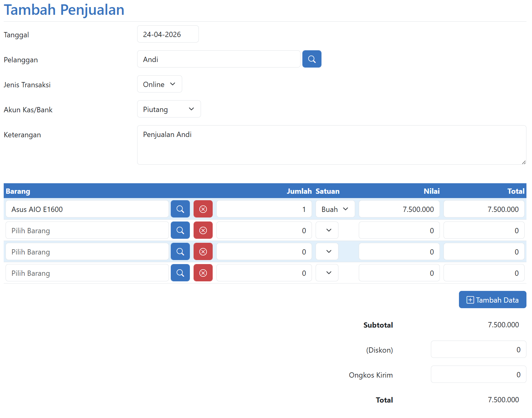The image size is (532, 418).
Task: Click the customer search magnifier button
Action: pyautogui.click(x=312, y=59)
